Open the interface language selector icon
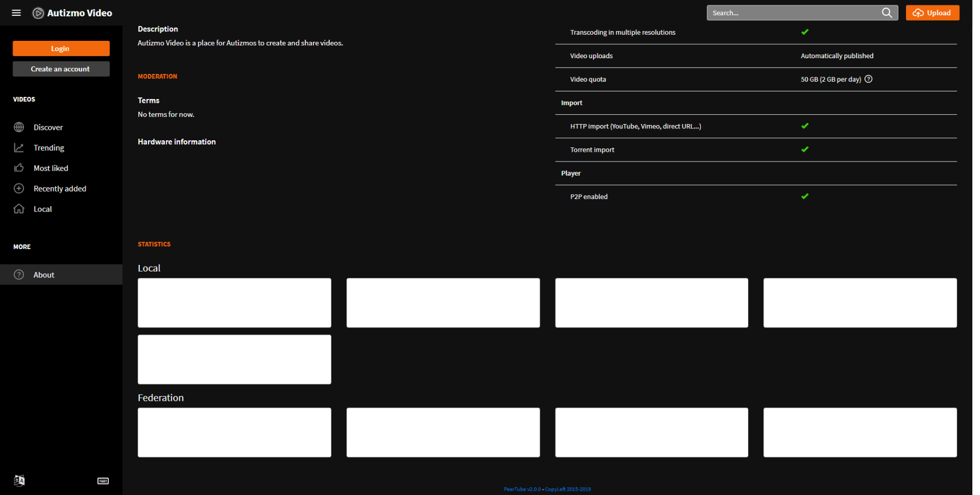 coord(20,480)
